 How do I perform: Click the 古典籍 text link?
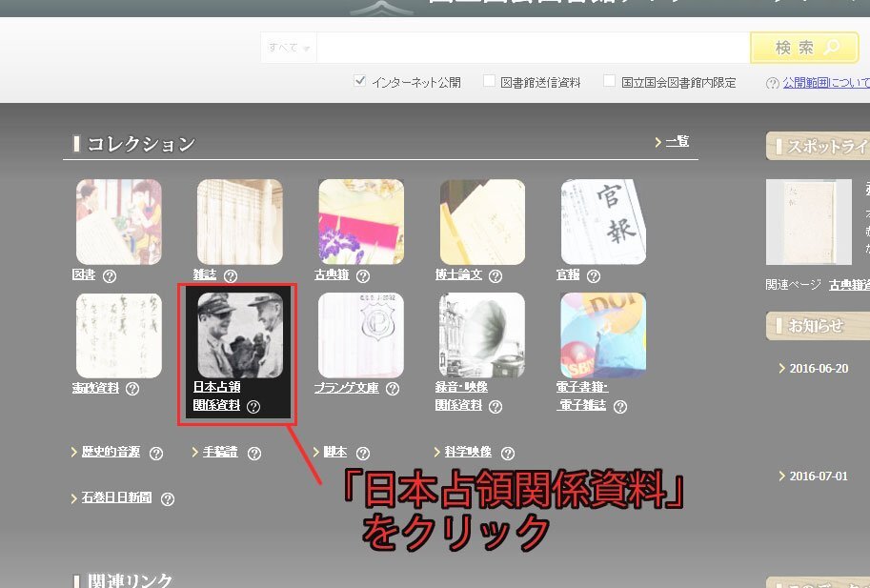pos(332,274)
